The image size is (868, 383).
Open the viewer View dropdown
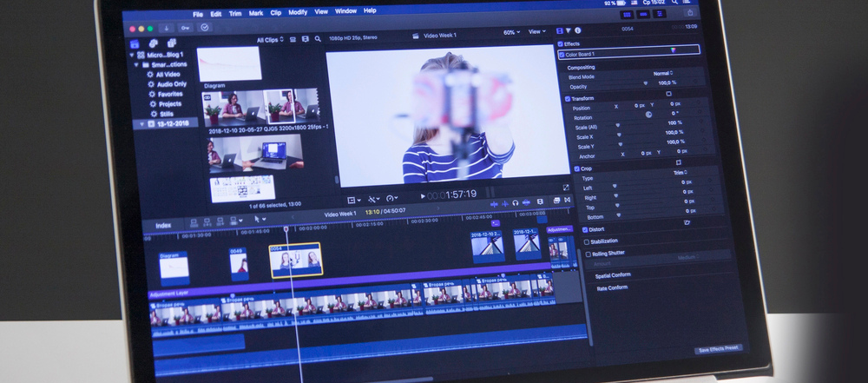click(x=537, y=31)
